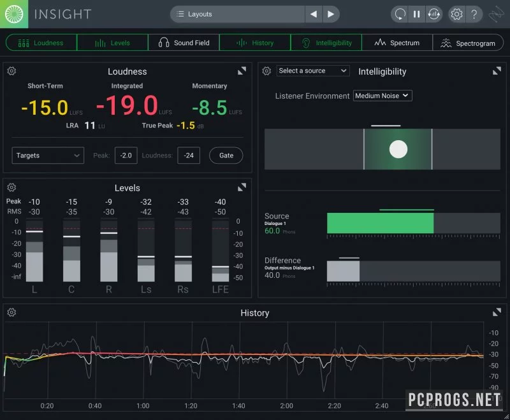Click the iZotope wave logo at top right

496,14
